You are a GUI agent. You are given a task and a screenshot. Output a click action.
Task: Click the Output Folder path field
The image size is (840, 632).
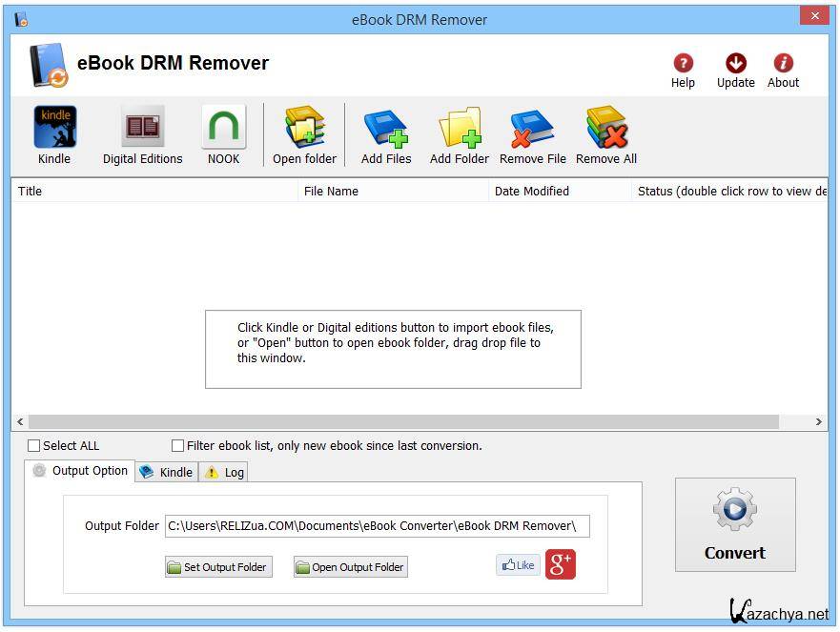point(377,525)
